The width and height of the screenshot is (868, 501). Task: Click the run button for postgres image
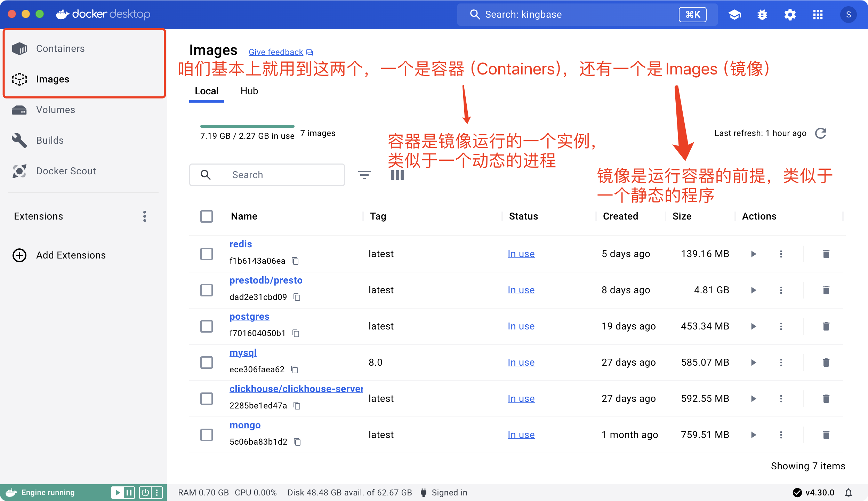click(x=754, y=326)
